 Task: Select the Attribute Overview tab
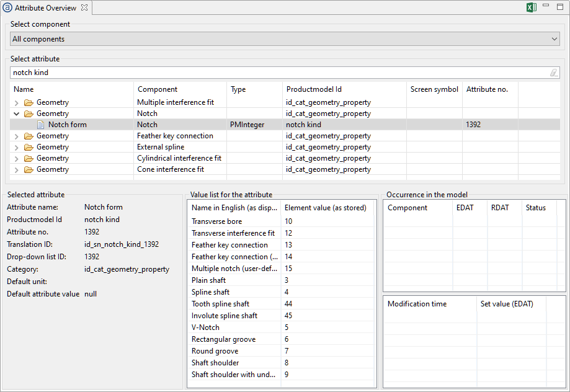pyautogui.click(x=45, y=8)
